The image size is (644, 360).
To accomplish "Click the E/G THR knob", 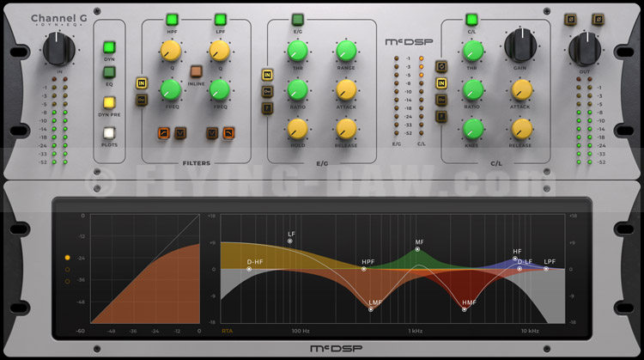I will 297,51.
